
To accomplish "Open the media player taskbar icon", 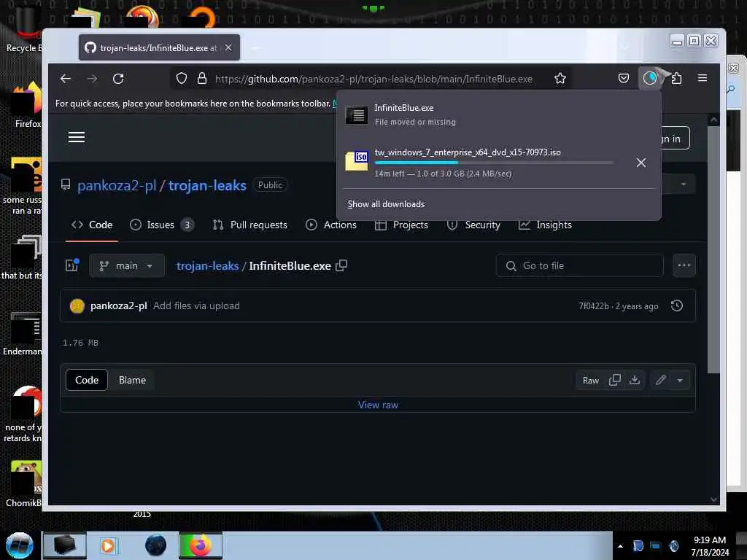I will point(108,545).
